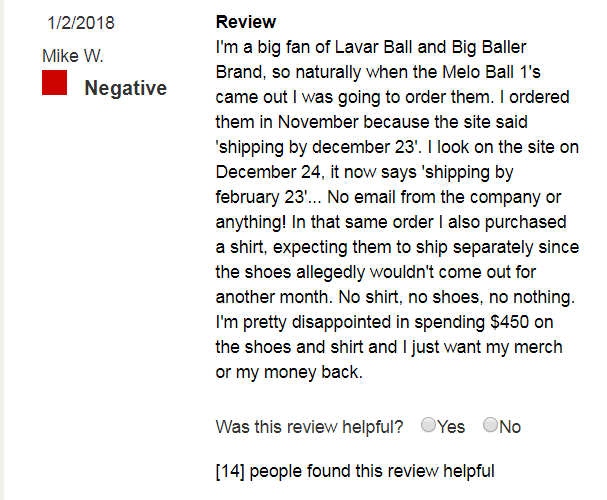Click the 'Was this review helpful?' prompt
Viewport: 607px width, 500px height.
tap(309, 427)
